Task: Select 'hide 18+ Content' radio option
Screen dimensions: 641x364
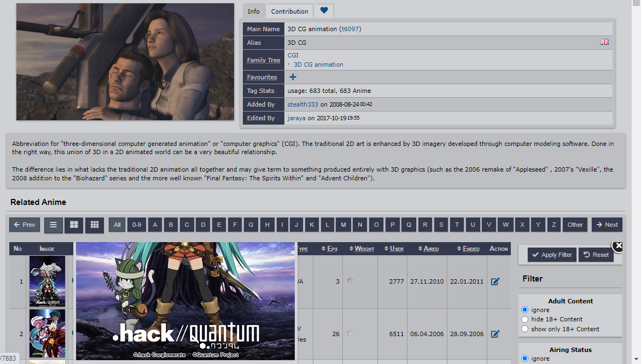Action: (525, 319)
